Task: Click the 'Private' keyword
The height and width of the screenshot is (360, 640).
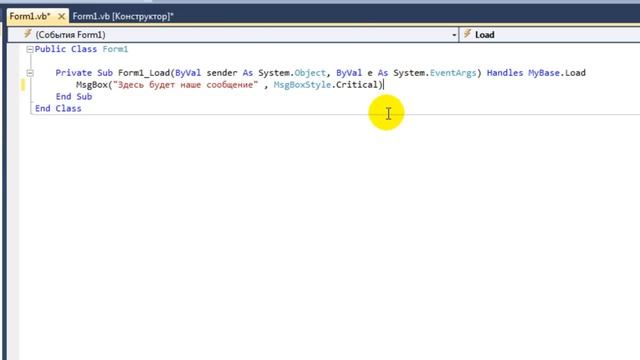Action: [x=73, y=73]
